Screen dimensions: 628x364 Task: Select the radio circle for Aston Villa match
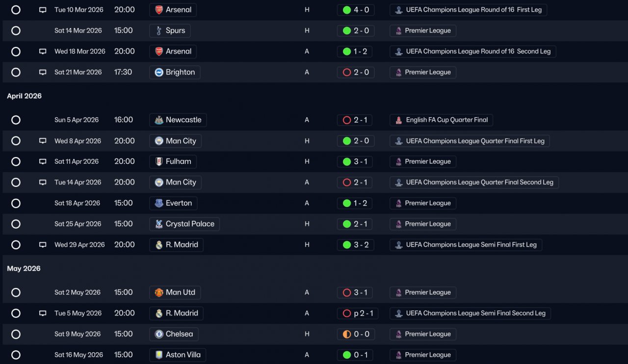pyautogui.click(x=16, y=355)
